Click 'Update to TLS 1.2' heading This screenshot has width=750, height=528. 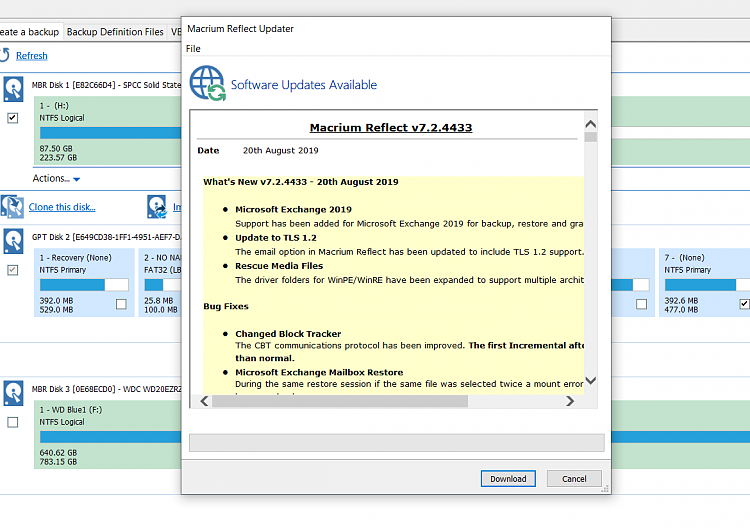(x=276, y=238)
